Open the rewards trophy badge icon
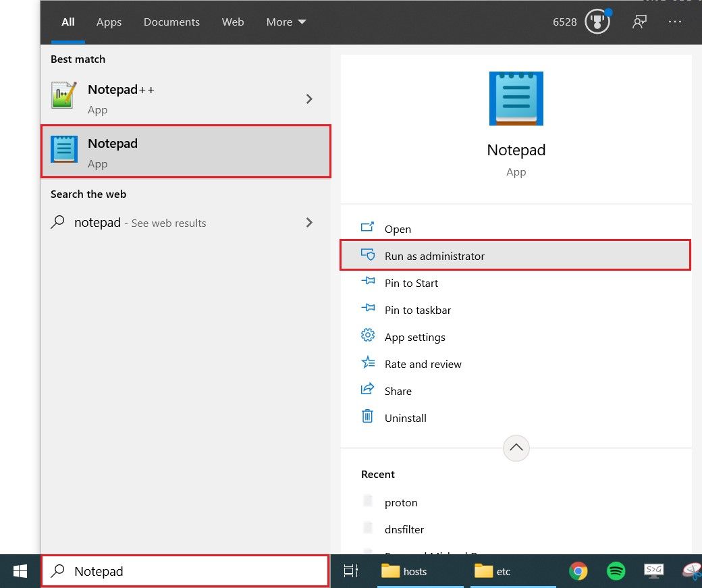The height and width of the screenshot is (588, 702). 597,22
